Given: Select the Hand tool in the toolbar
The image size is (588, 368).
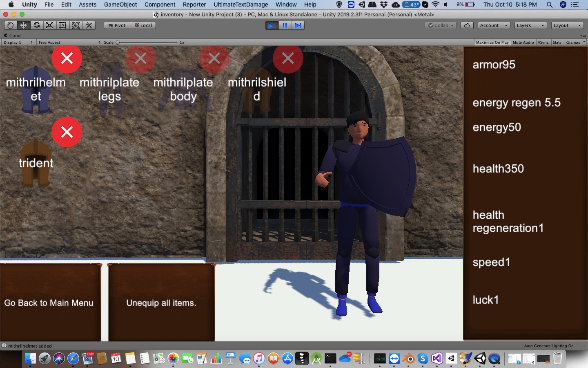Looking at the screenshot, I should (10, 25).
